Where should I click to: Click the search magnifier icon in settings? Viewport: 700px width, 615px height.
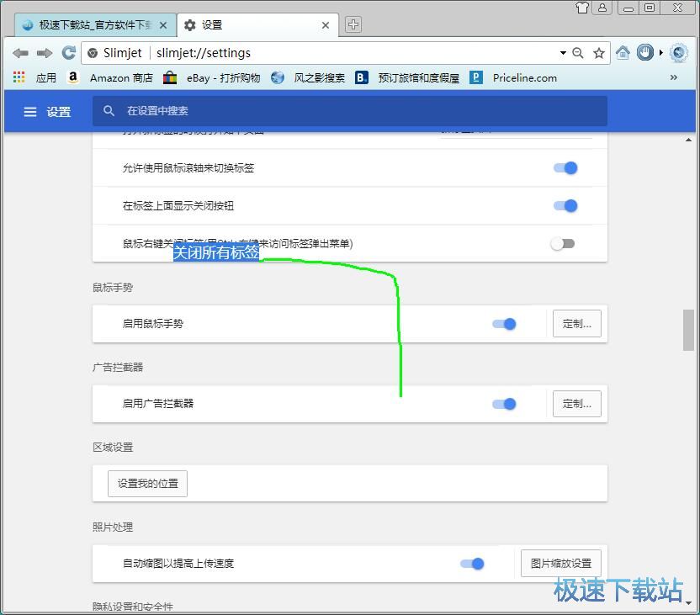(x=109, y=111)
